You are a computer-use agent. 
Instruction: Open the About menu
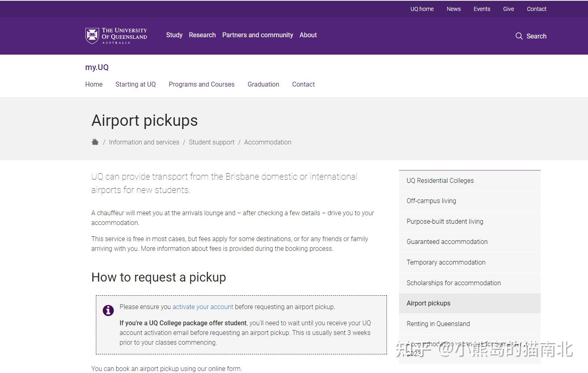click(308, 35)
